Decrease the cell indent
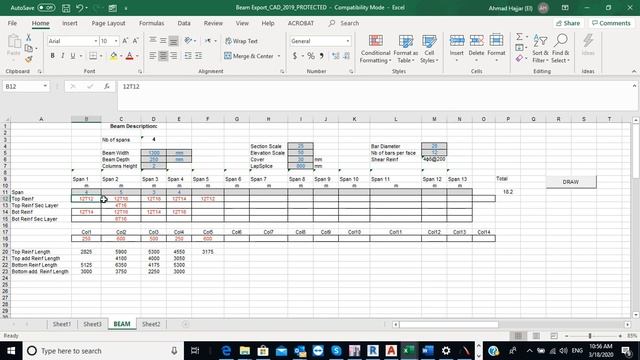This screenshot has width=640, height=360. click(x=188, y=56)
